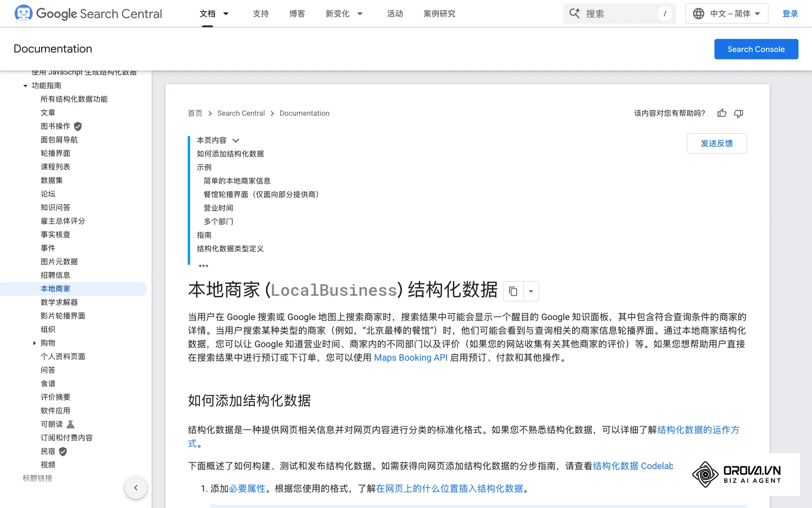The image size is (812, 508).
Task: Open the 案例研究 nav tab
Action: pyautogui.click(x=439, y=14)
